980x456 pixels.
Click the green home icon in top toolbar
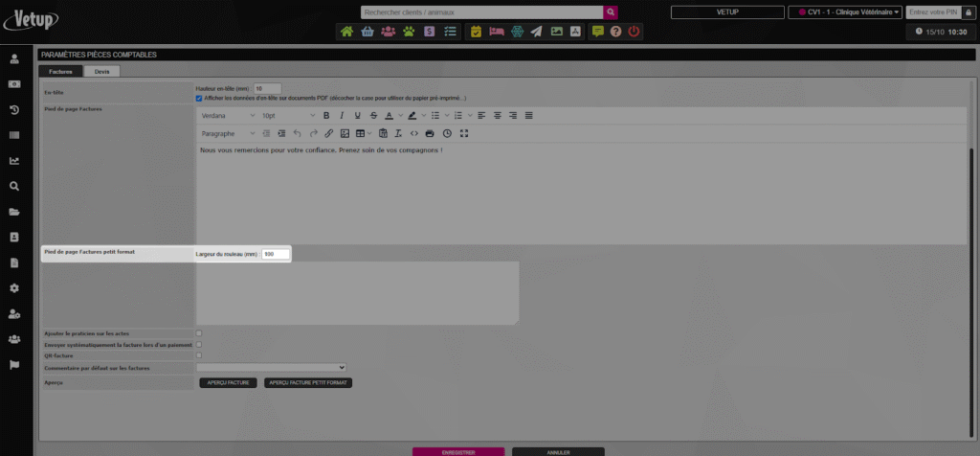(x=346, y=32)
